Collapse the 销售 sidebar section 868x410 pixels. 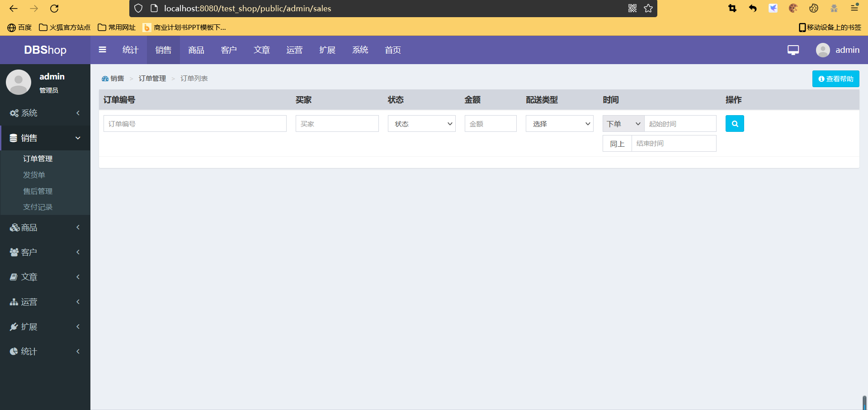tap(45, 138)
